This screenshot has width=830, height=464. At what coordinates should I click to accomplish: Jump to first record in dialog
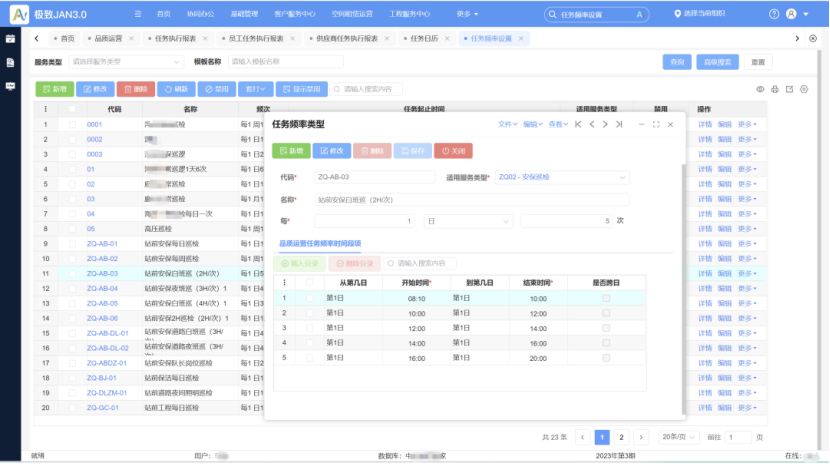pyautogui.click(x=578, y=124)
